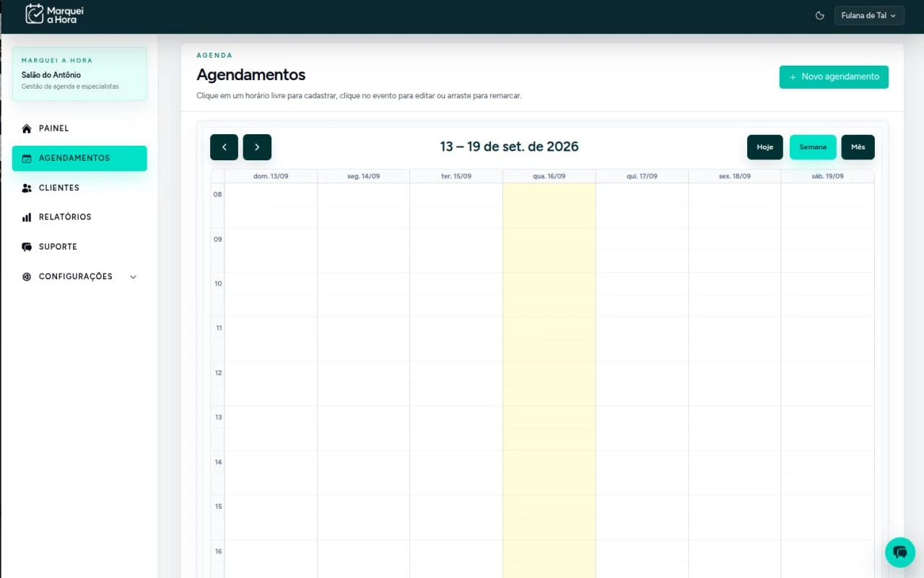Click the sáb. 19/09 column header
The height and width of the screenshot is (578, 924).
(x=827, y=176)
